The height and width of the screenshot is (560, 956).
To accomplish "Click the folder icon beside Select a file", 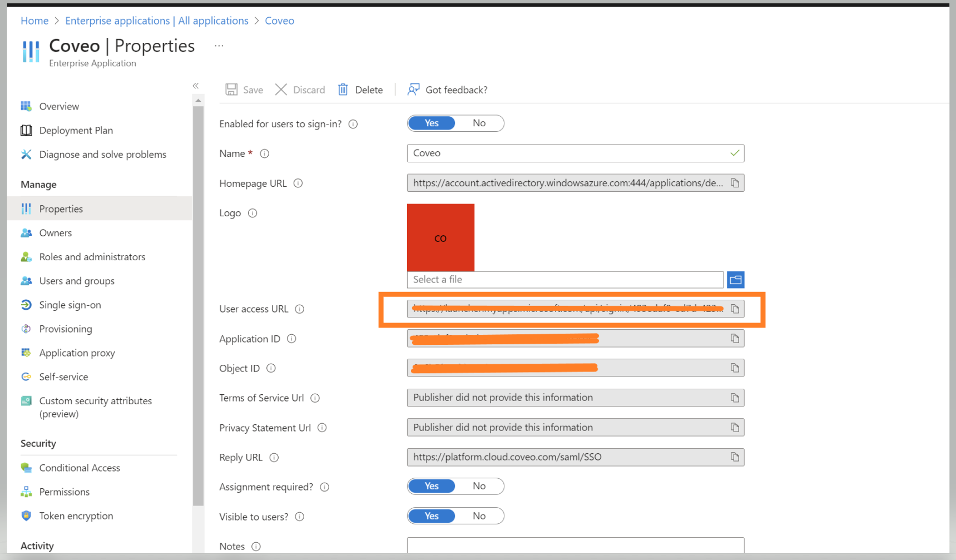I will (735, 279).
